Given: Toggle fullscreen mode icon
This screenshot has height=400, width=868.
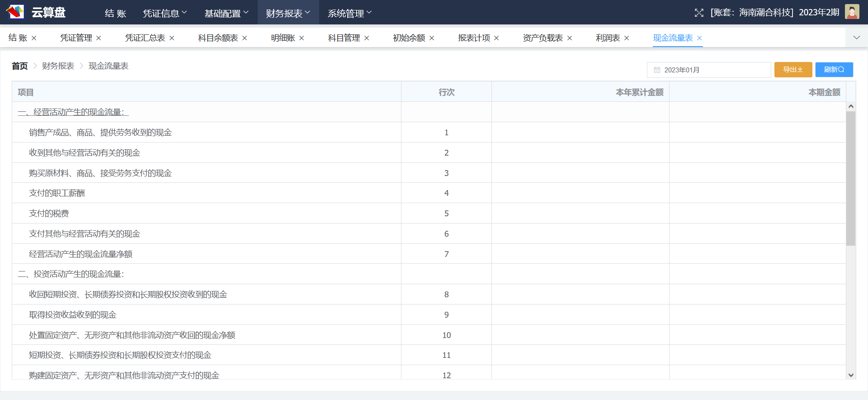Looking at the screenshot, I should point(699,13).
